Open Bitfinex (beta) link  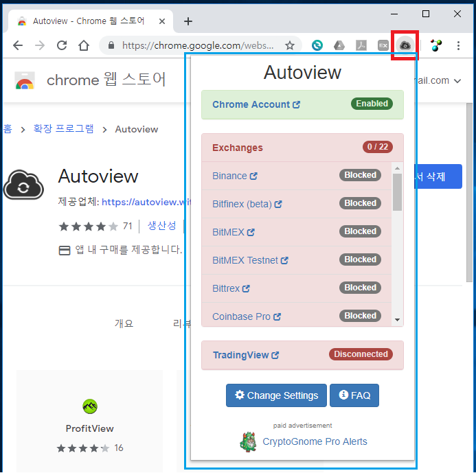[247, 204]
